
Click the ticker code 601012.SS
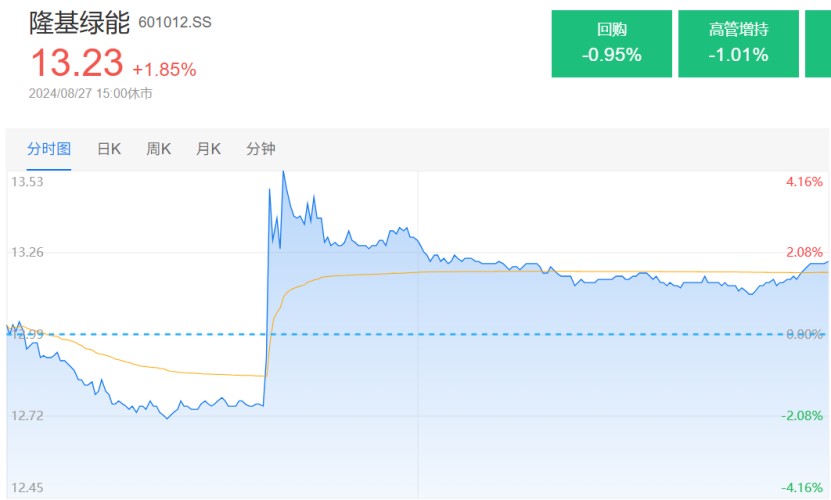(x=174, y=22)
